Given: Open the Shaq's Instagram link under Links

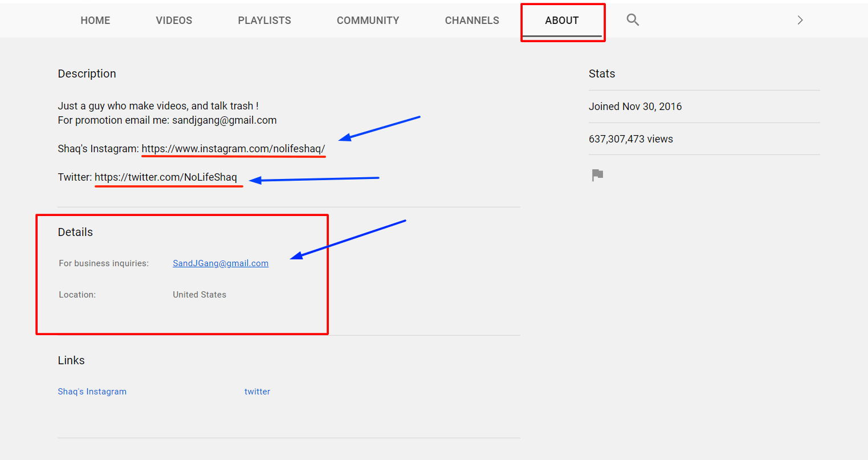Looking at the screenshot, I should [92, 391].
